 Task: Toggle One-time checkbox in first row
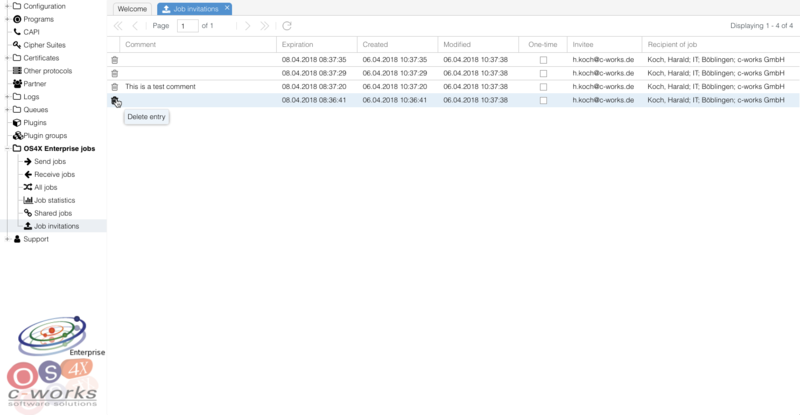pos(543,60)
